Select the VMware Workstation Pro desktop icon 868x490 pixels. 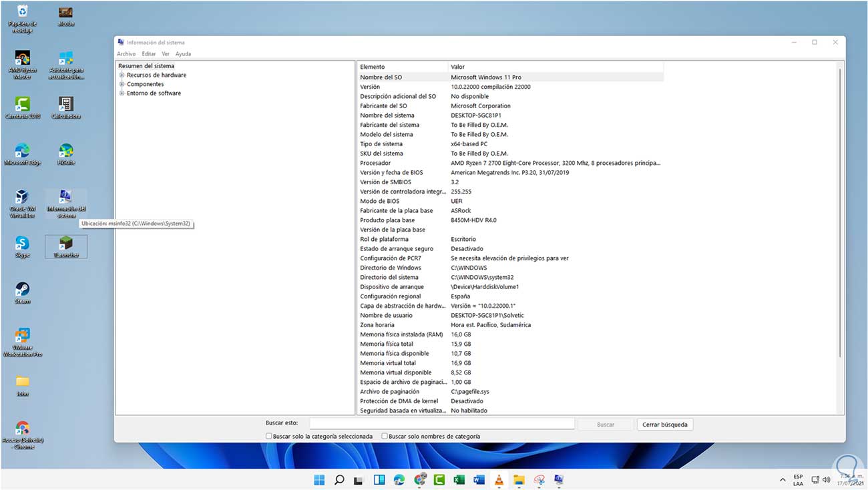pos(23,342)
